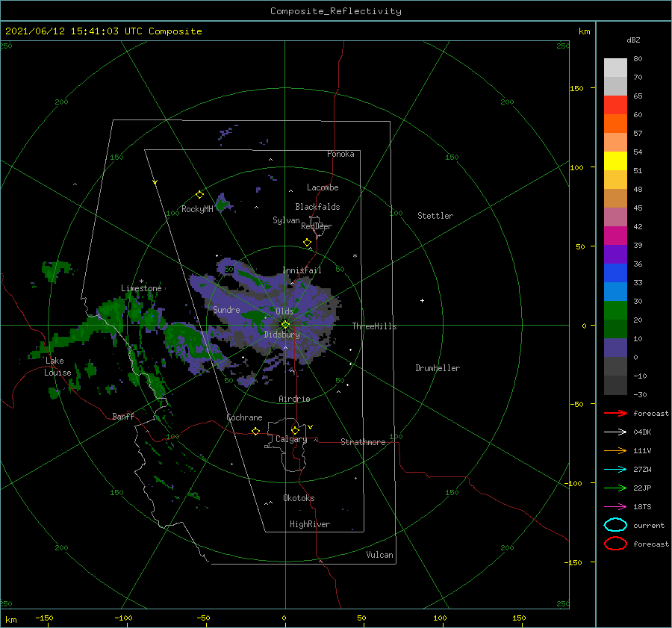Select the red 60-65 dBZ swatch
The width and height of the screenshot is (672, 628).
tap(615, 105)
